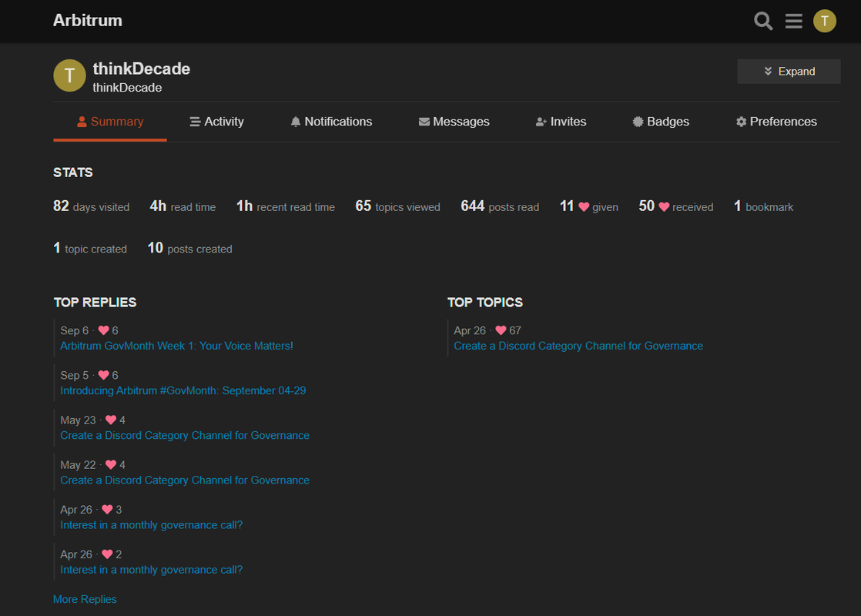Viewport: 861px width, 616px height.
Task: Open May 22 Discord Category Channel reply
Action: click(185, 480)
